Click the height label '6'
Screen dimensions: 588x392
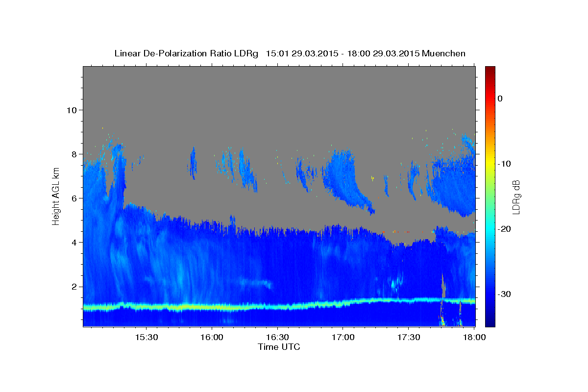pos(74,198)
